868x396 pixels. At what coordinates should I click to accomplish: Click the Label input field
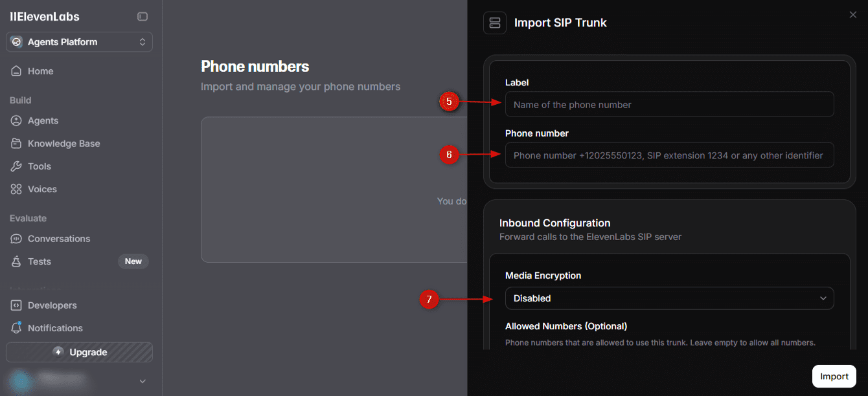pyautogui.click(x=670, y=104)
